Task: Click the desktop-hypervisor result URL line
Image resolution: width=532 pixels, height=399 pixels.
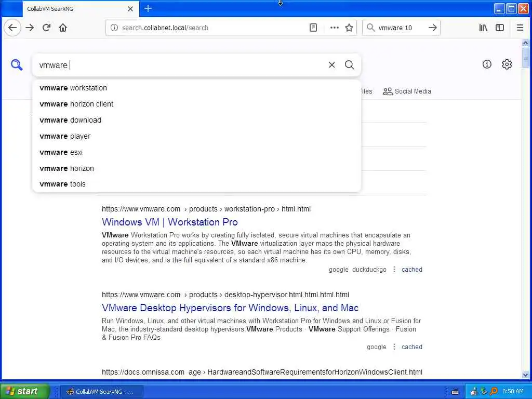Action: pyautogui.click(x=225, y=295)
